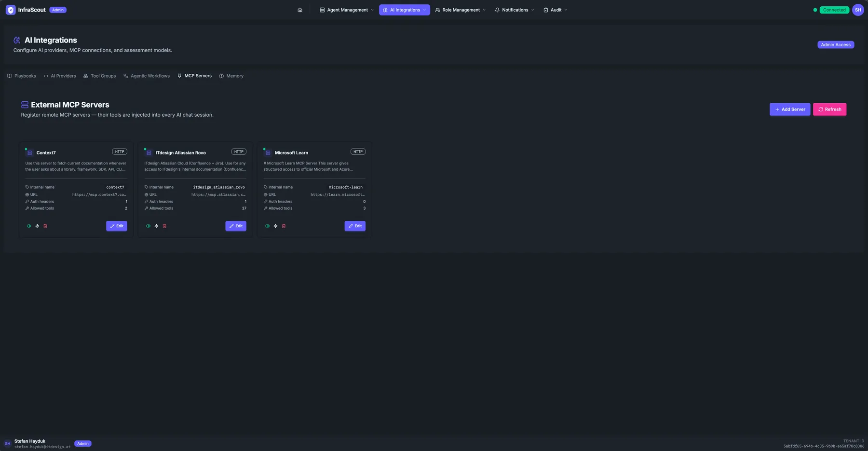The image size is (868, 451).
Task: Click the External MCP Servers heading icon
Action: click(25, 105)
